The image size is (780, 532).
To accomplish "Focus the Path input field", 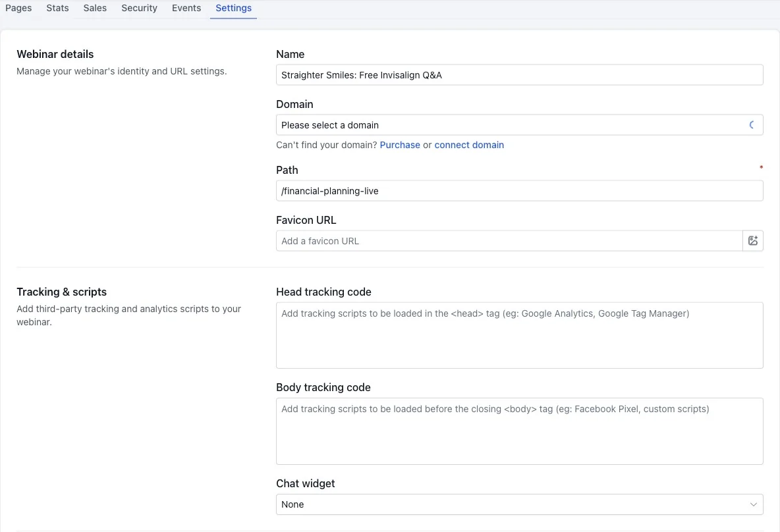I will click(x=519, y=191).
